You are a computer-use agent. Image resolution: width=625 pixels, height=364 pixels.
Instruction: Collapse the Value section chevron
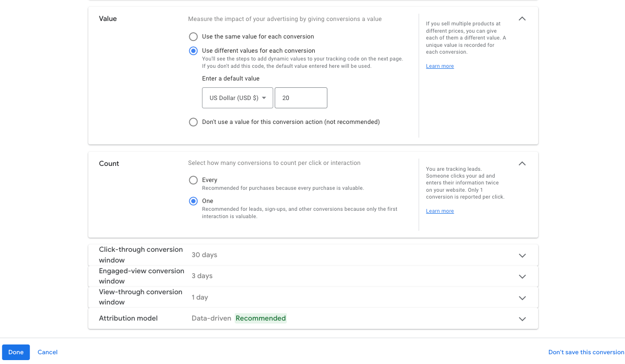coord(522,19)
